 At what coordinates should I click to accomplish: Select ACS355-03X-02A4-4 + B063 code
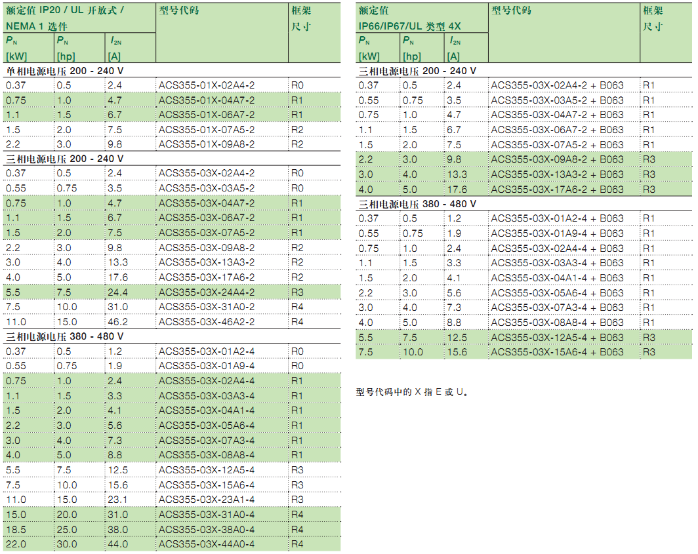click(557, 248)
